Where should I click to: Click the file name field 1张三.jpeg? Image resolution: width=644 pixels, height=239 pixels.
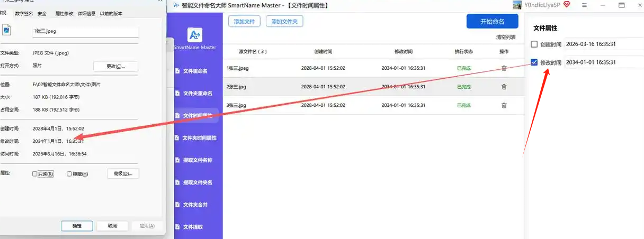(x=85, y=31)
